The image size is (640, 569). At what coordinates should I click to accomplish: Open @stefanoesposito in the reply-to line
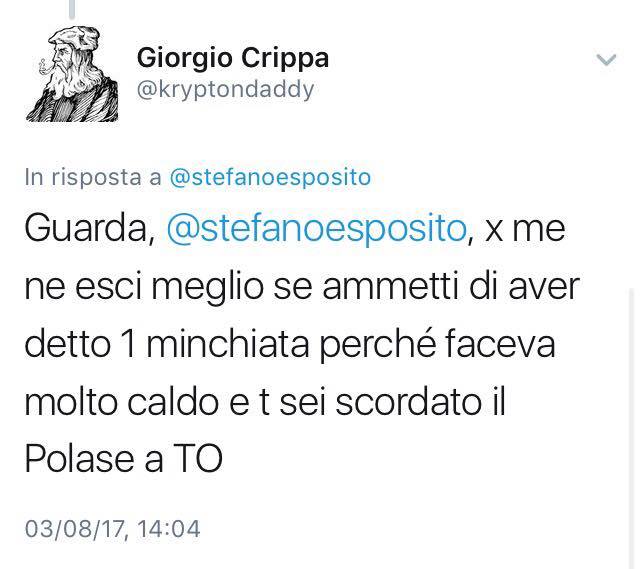(x=270, y=177)
